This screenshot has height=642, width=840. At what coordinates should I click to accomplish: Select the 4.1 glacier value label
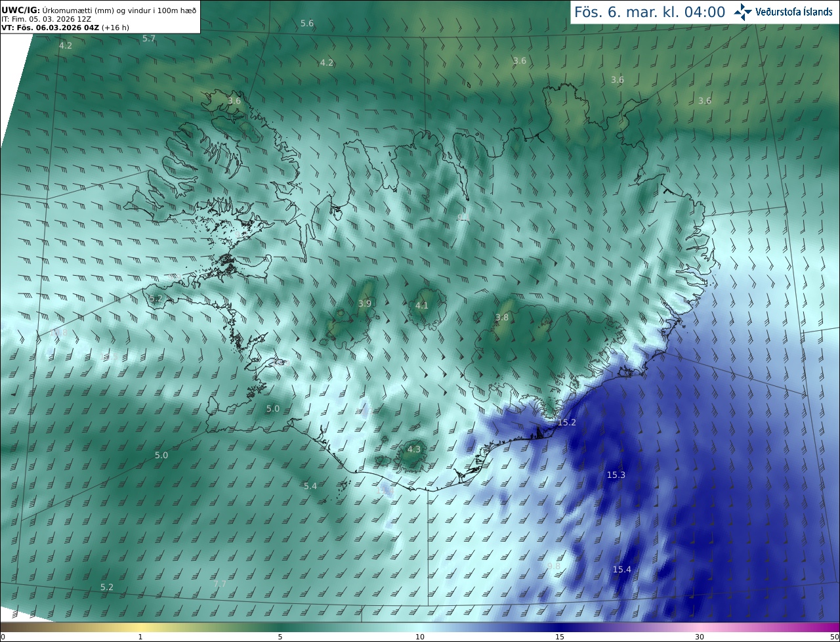click(422, 305)
